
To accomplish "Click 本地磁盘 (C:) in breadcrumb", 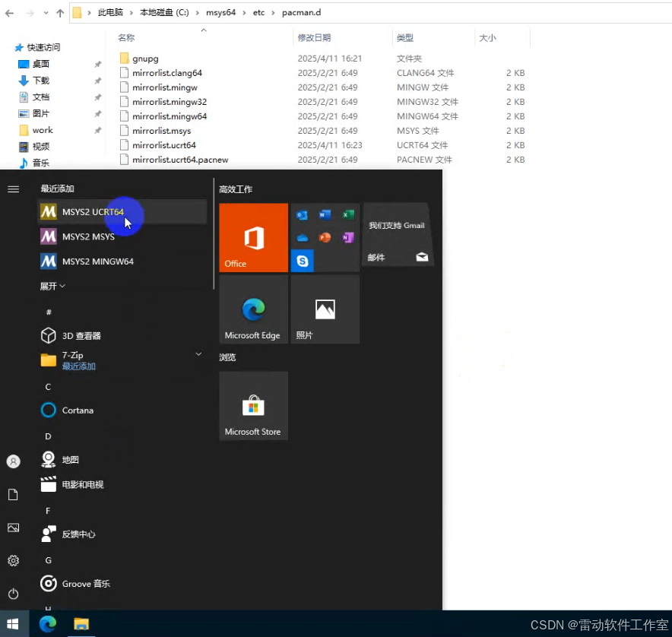I will coord(164,12).
